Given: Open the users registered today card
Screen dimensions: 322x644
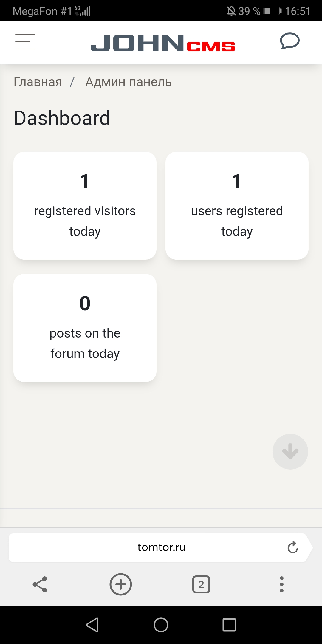Looking at the screenshot, I should click(x=237, y=206).
